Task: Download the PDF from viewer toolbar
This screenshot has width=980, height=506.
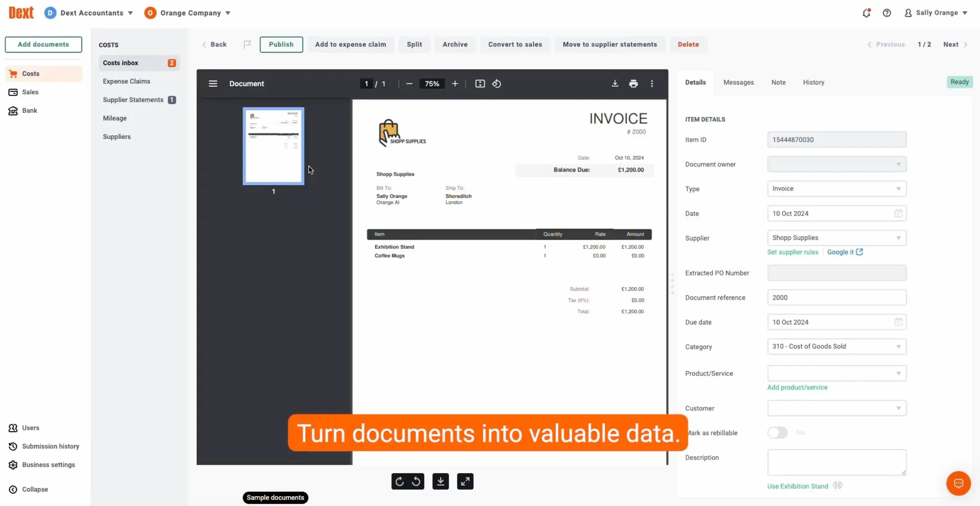Action: pyautogui.click(x=614, y=84)
